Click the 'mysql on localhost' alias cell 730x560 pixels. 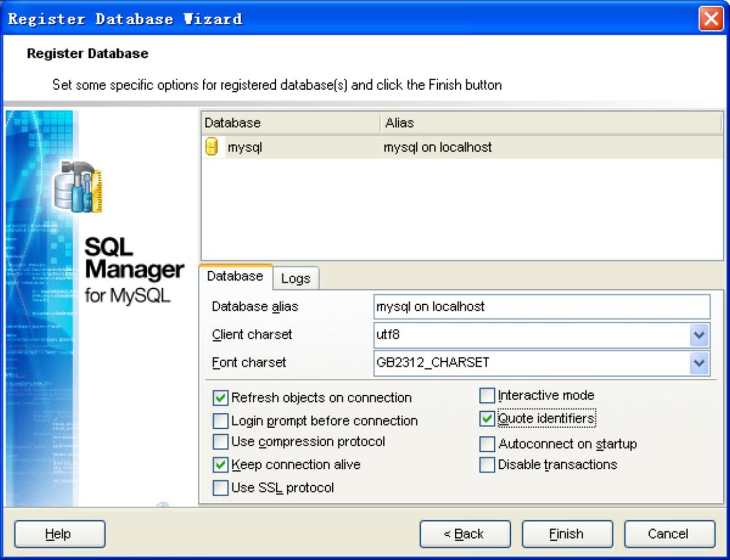(x=438, y=147)
